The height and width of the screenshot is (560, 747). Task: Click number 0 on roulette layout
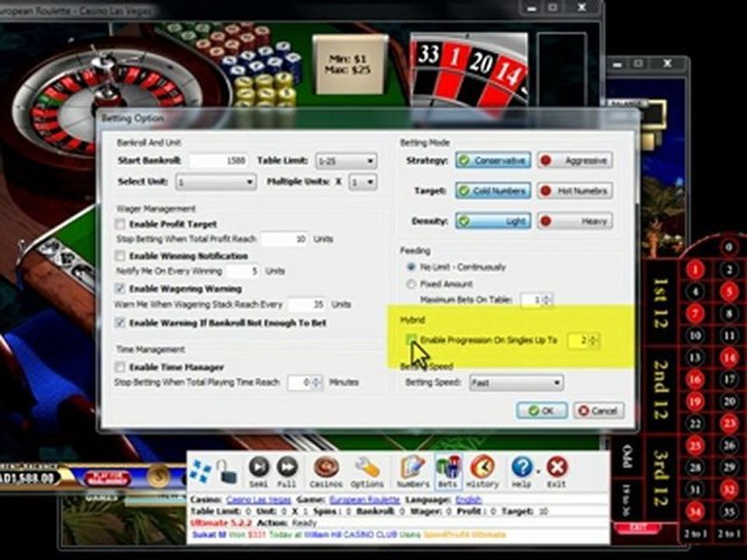pos(728,247)
